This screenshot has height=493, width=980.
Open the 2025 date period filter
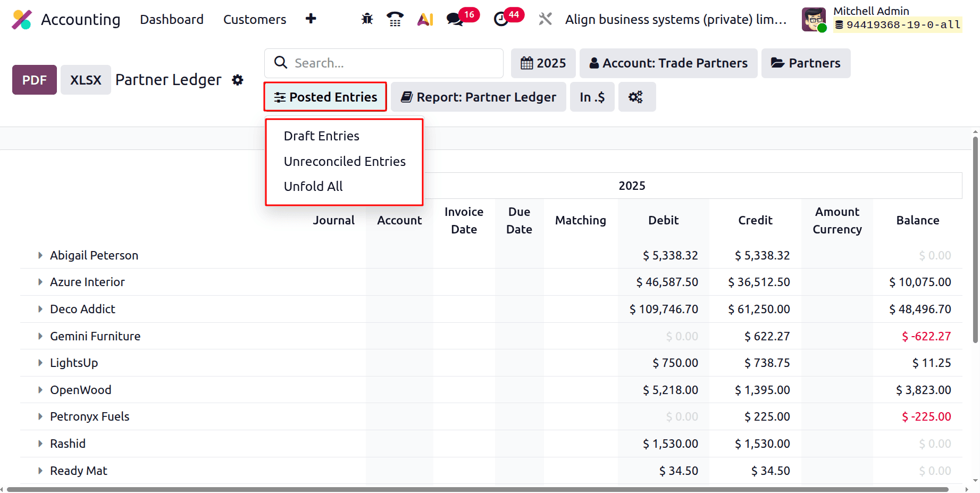pyautogui.click(x=543, y=63)
